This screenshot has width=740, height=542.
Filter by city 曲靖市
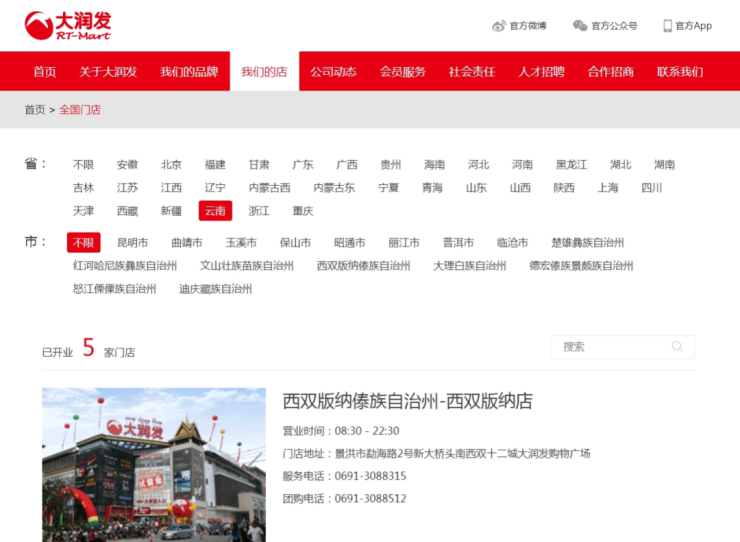[187, 243]
